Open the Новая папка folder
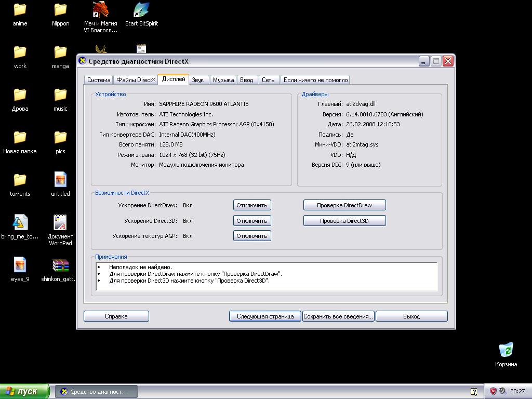532x399 pixels. (x=20, y=142)
